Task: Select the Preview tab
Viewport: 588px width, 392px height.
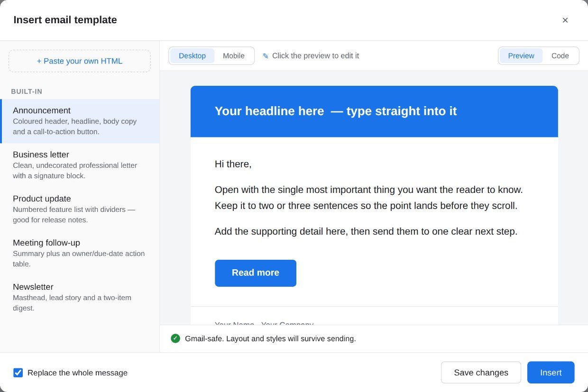Action: [521, 55]
